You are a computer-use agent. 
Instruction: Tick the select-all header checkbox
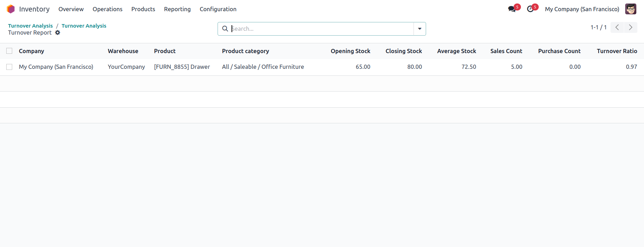coord(9,51)
